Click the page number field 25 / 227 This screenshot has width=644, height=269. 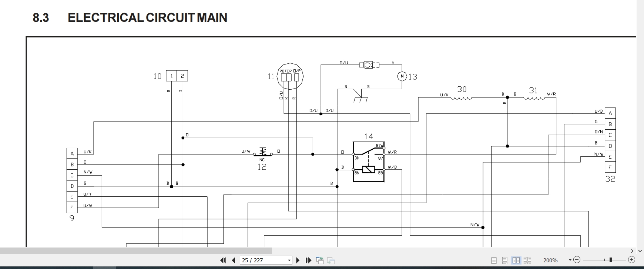(263, 260)
